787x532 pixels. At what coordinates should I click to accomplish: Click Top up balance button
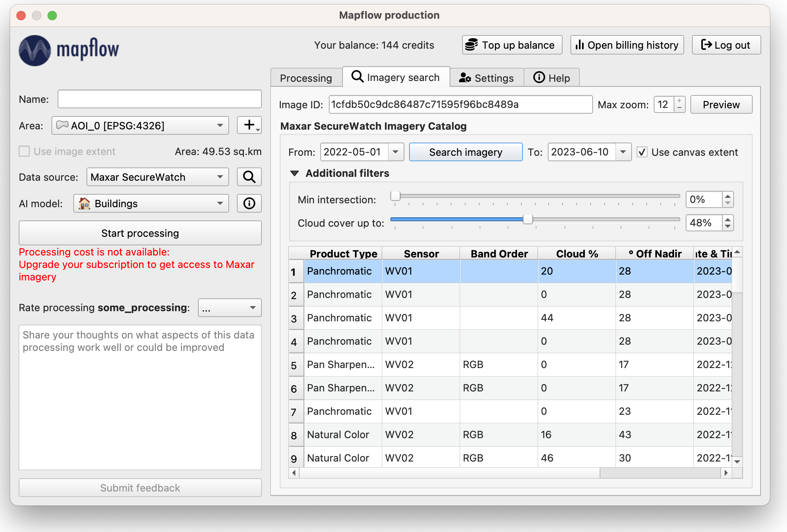click(x=512, y=45)
